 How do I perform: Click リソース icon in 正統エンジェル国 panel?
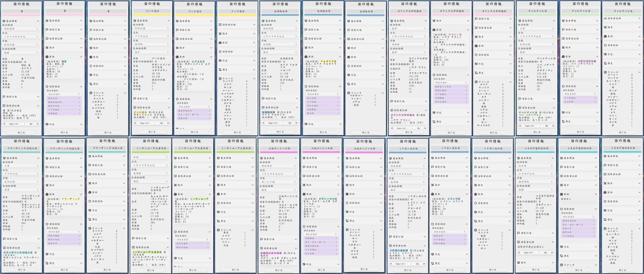coord(347,230)
